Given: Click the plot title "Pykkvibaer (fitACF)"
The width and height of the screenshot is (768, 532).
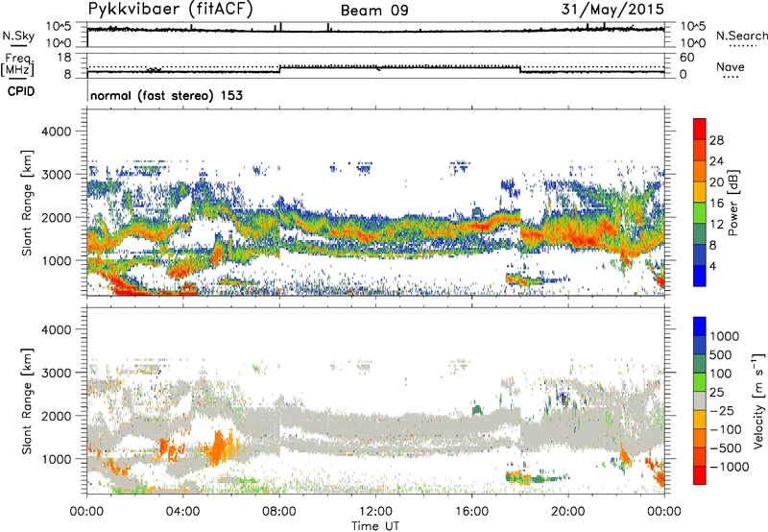Looking at the screenshot, I should [171, 10].
